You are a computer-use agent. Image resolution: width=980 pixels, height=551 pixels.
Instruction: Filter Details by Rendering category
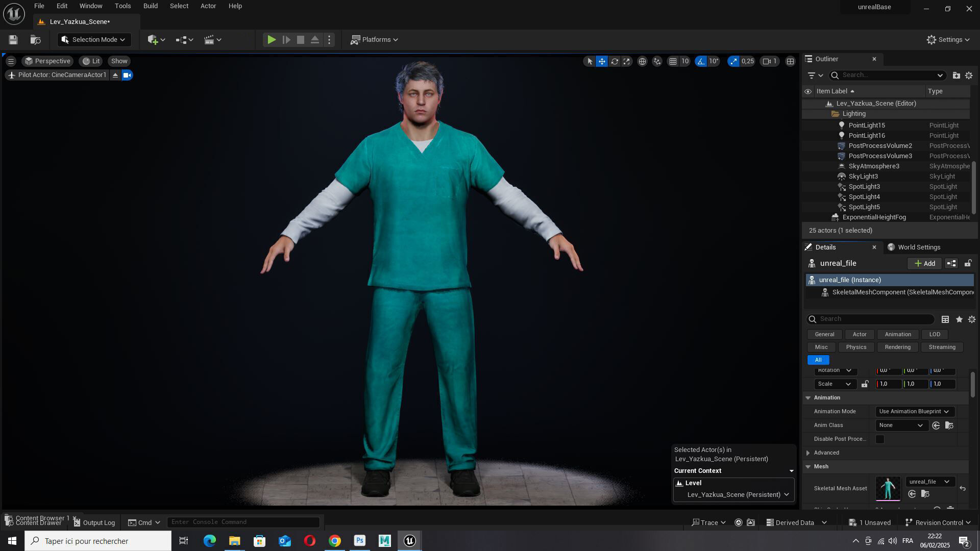[897, 347]
